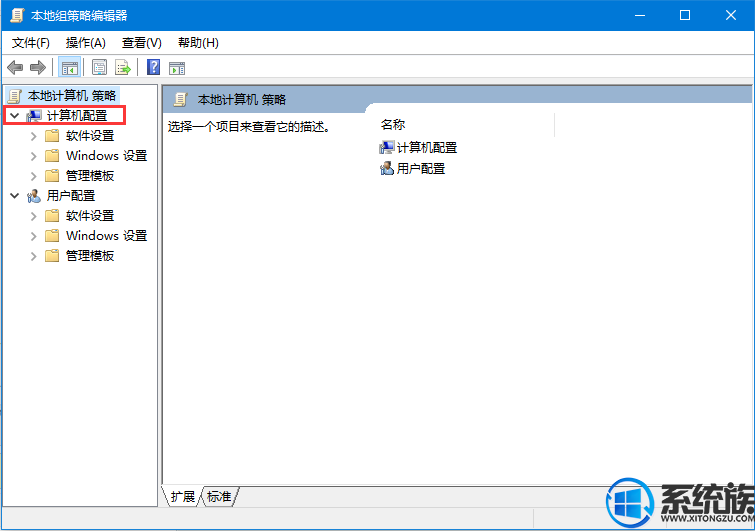
Task: Close the 本地组策略编辑器 window
Action: [730, 15]
